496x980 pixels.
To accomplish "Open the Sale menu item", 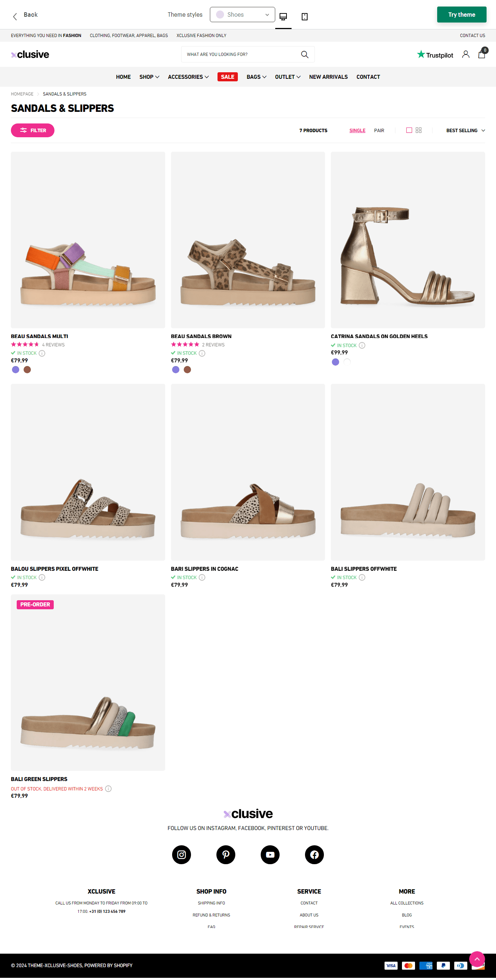I will tap(227, 77).
